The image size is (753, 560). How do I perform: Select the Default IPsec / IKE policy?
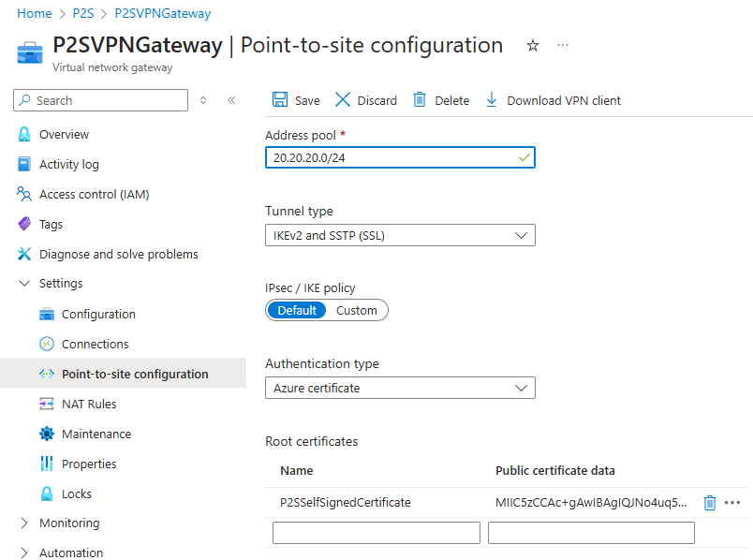tap(297, 310)
